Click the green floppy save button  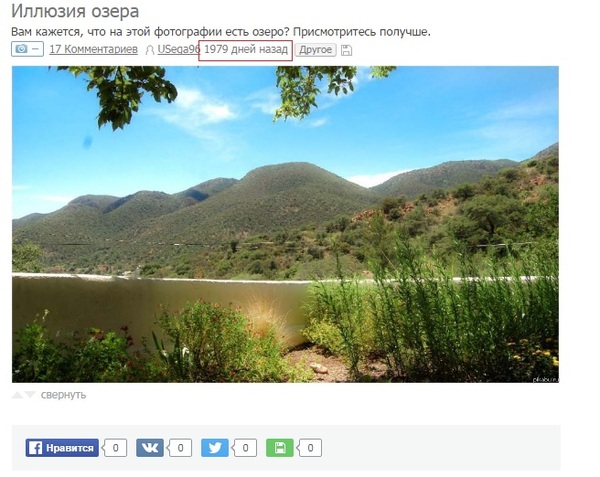coord(280,448)
